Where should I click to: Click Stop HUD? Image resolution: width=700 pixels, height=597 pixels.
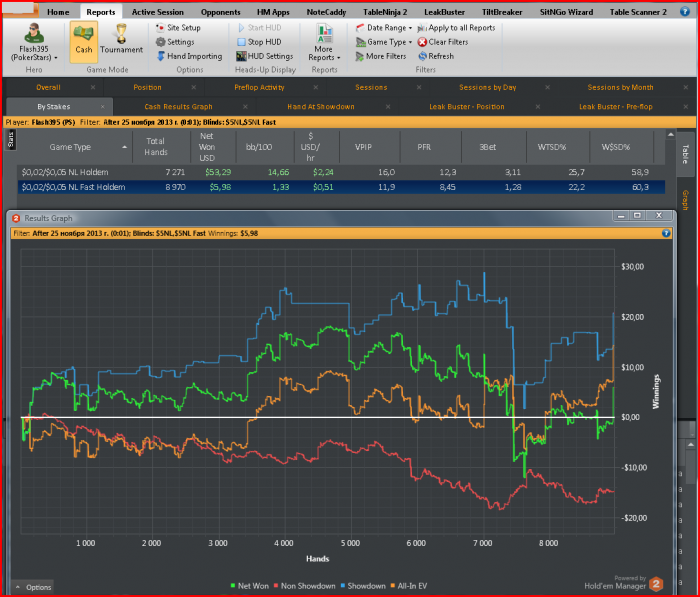point(259,42)
